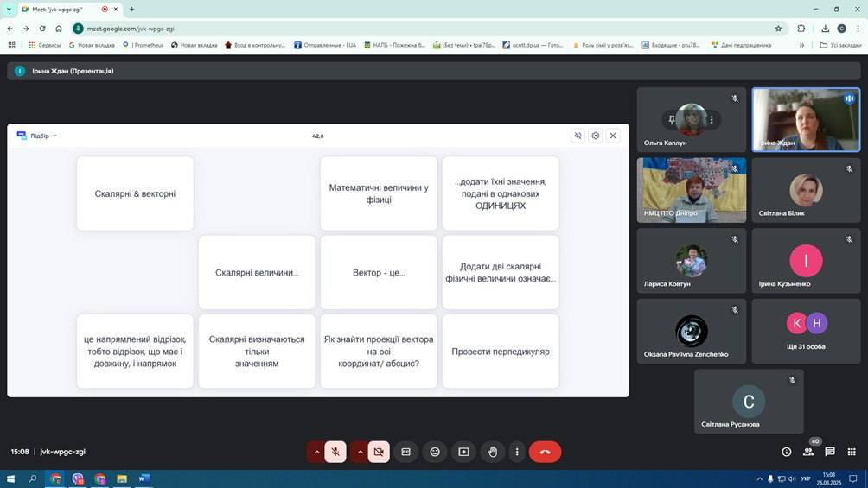Open the chat messages panel
Image resolution: width=868 pixels, height=488 pixels.
[830, 452]
